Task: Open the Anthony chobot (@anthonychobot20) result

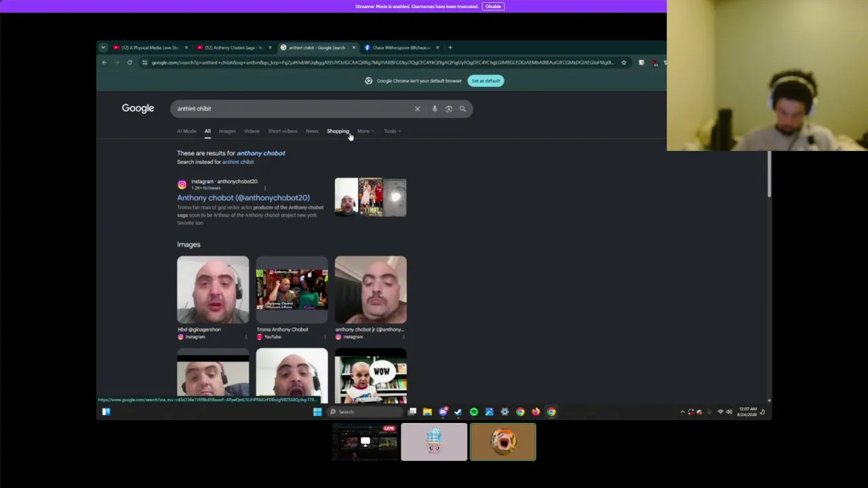Action: point(243,198)
